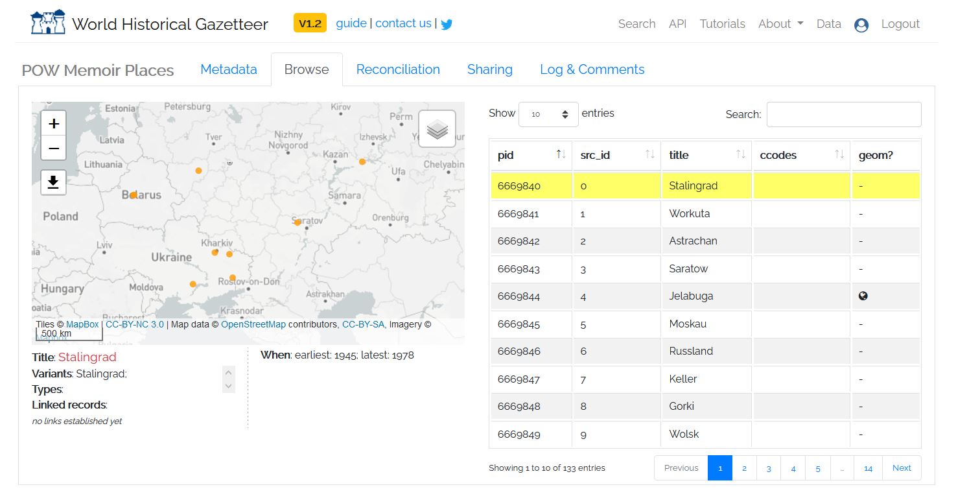Open the Twitter bird icon link
980x498 pixels.
coord(447,24)
